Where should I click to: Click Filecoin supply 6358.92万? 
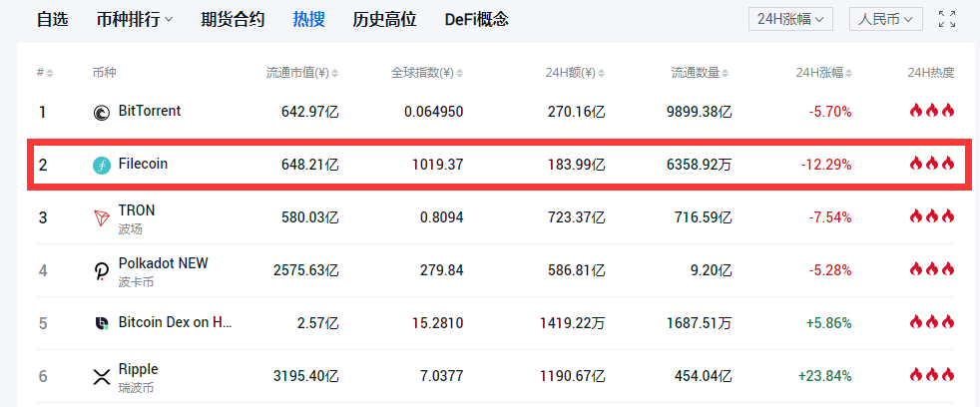click(700, 165)
